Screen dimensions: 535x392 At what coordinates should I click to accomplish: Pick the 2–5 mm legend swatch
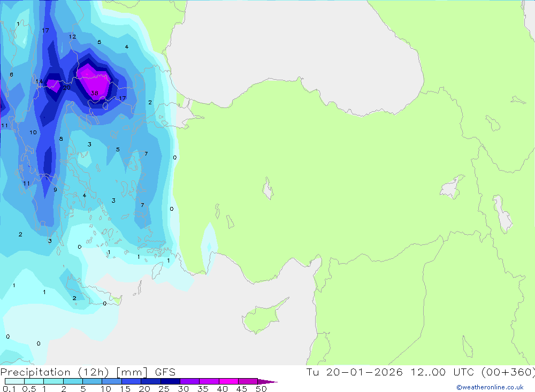tap(73, 381)
